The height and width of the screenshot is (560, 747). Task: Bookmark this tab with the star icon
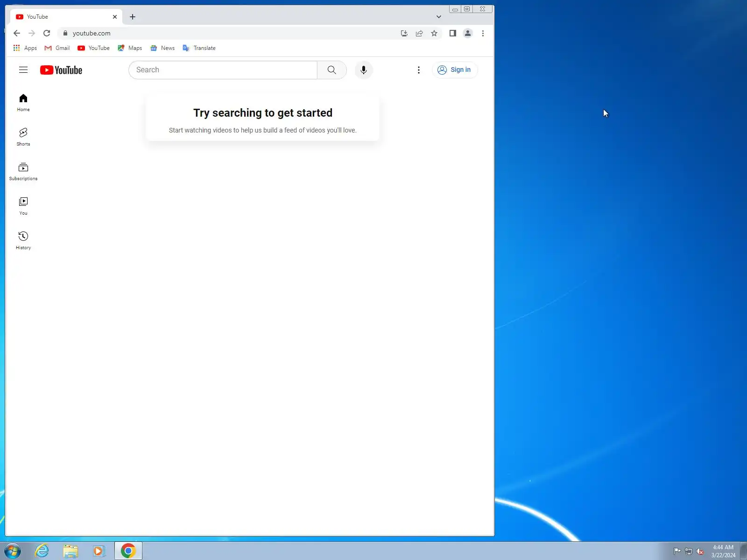pyautogui.click(x=434, y=33)
